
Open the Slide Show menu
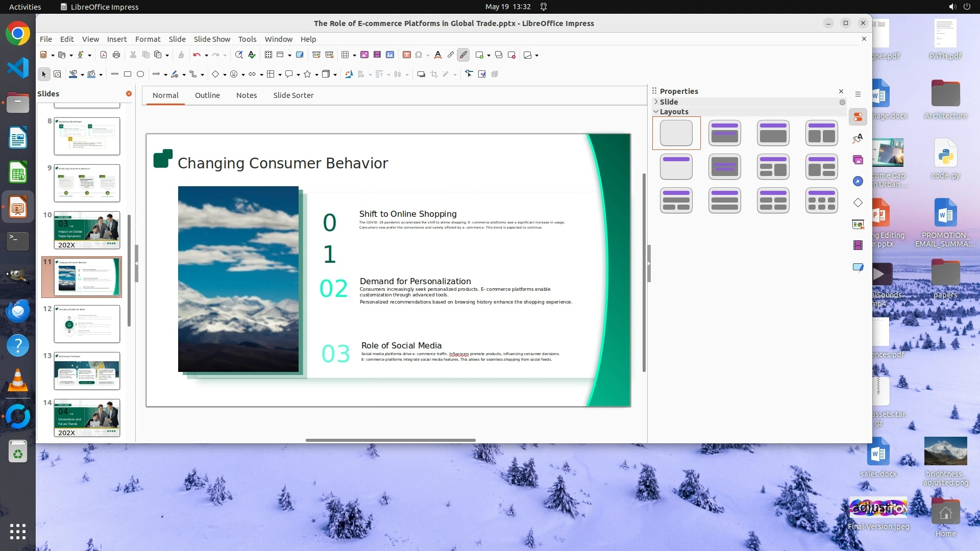click(212, 39)
